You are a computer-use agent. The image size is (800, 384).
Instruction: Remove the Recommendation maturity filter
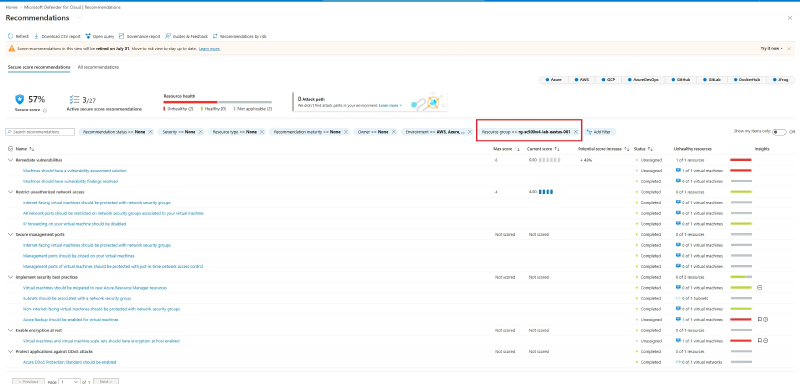[x=345, y=132]
